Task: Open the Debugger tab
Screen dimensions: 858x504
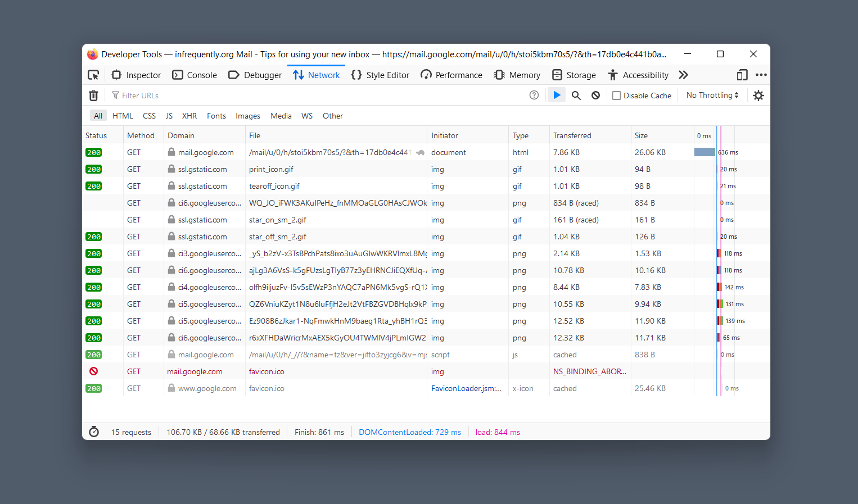Action: point(255,75)
